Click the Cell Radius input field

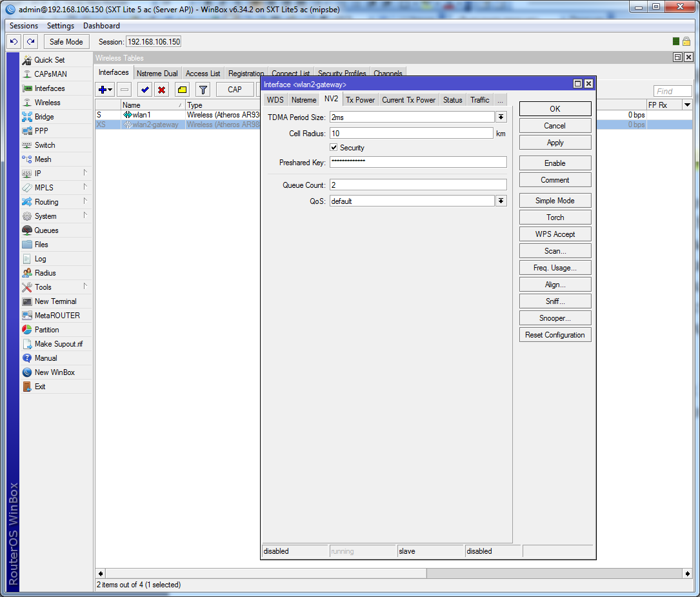pyautogui.click(x=411, y=134)
